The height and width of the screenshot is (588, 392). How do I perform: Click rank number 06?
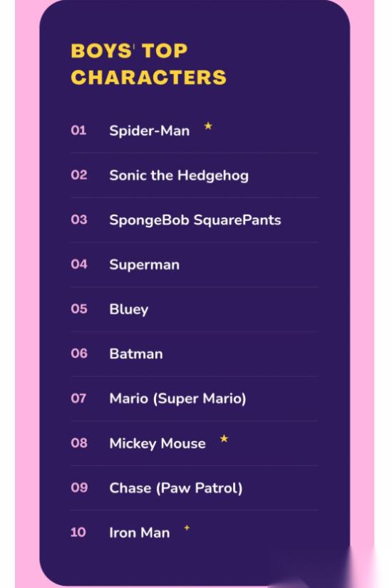coord(79,354)
